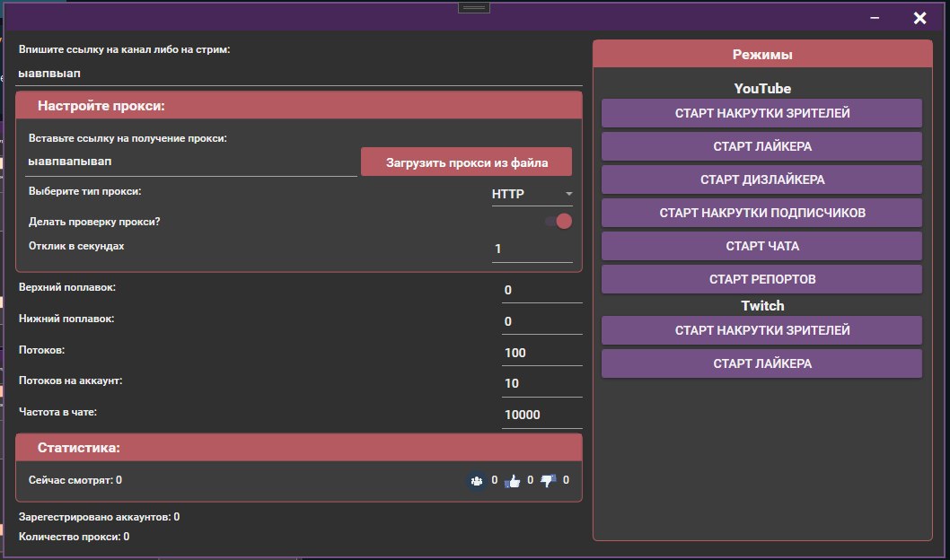Click the Режимы panel header
The height and width of the screenshot is (560, 950).
coord(762,55)
